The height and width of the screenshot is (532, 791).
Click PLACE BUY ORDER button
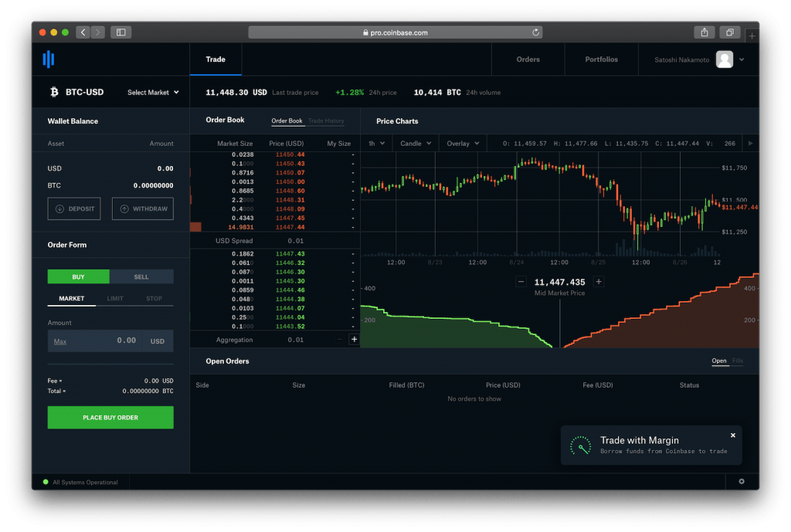click(110, 417)
